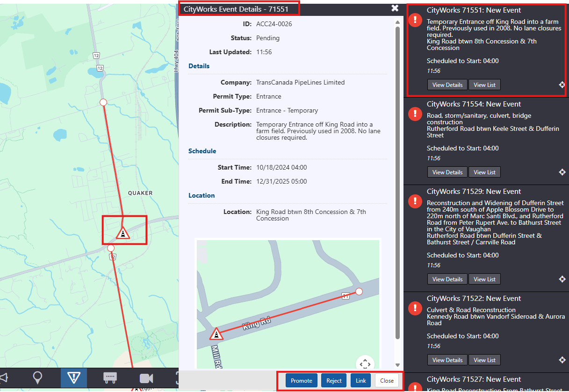Select the map pin locations tool
The height and width of the screenshot is (392, 569).
coord(38,378)
